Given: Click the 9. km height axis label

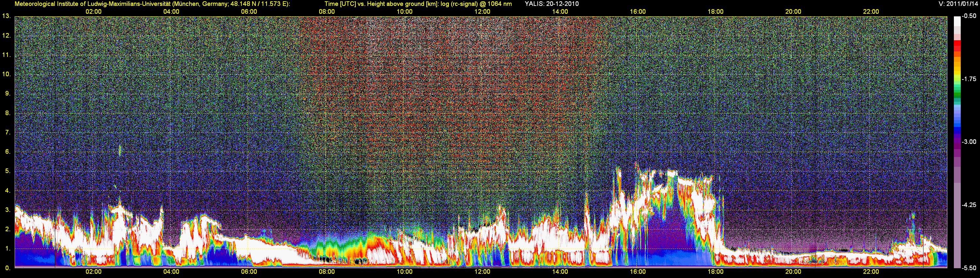Looking at the screenshot, I should click(8, 94).
